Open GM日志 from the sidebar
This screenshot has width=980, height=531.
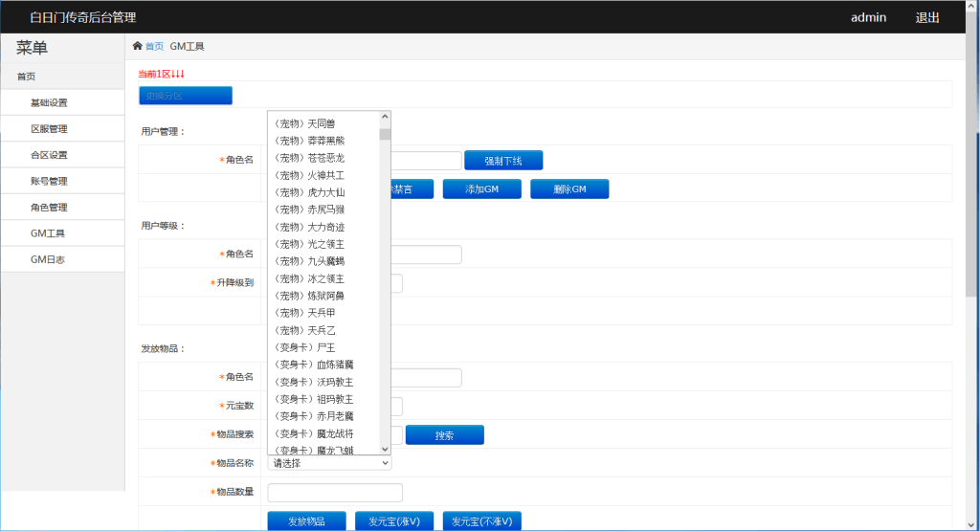(x=48, y=259)
